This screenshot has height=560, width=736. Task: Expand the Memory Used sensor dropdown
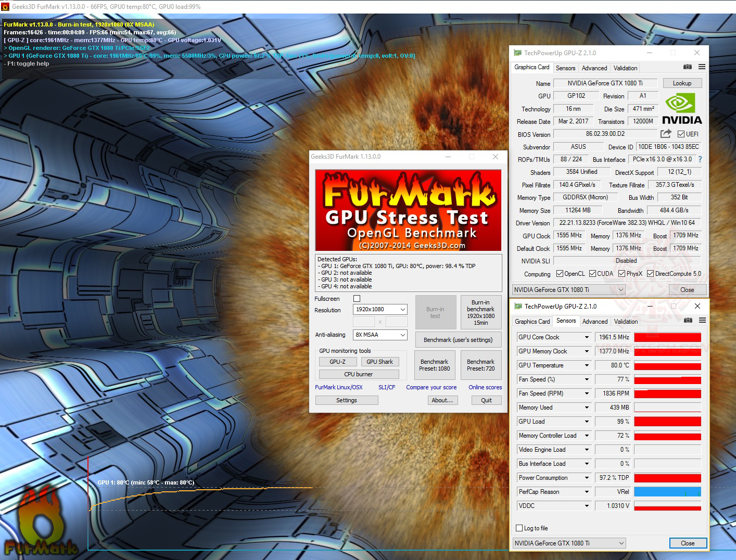(x=587, y=408)
